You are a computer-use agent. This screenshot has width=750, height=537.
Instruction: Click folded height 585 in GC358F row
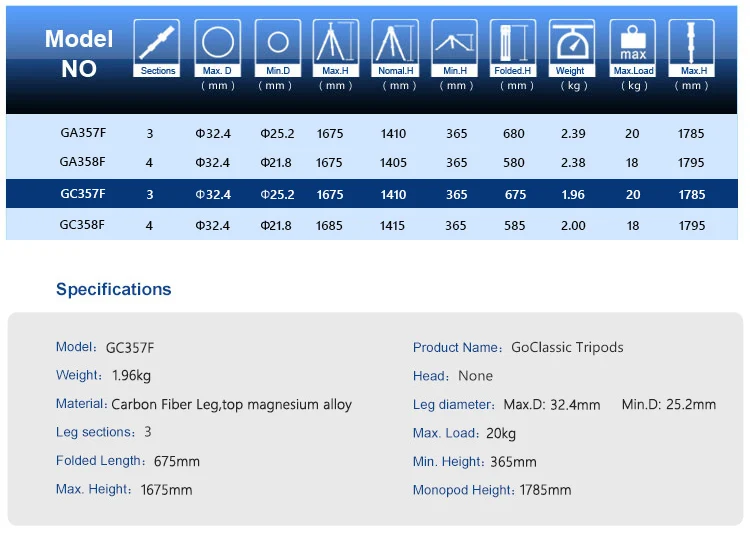(515, 225)
